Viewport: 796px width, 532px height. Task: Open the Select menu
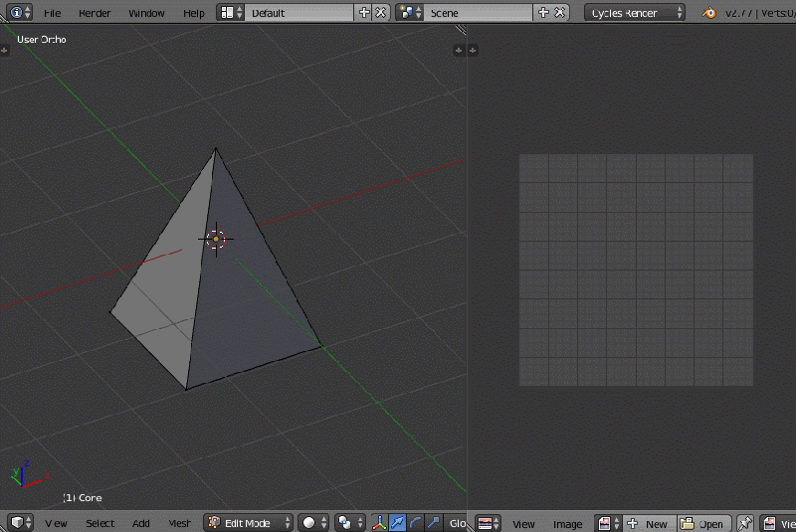click(99, 523)
